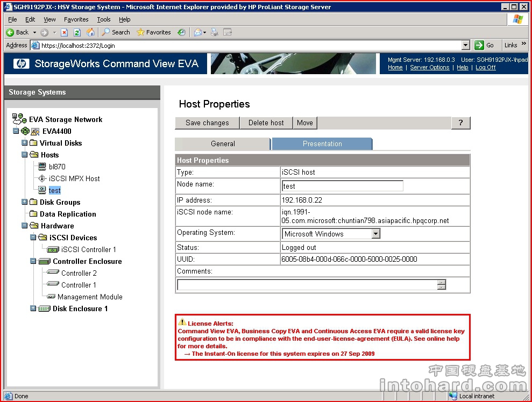Image resolution: width=532 pixels, height=402 pixels.
Task: Open the Edit menu
Action: 30,19
